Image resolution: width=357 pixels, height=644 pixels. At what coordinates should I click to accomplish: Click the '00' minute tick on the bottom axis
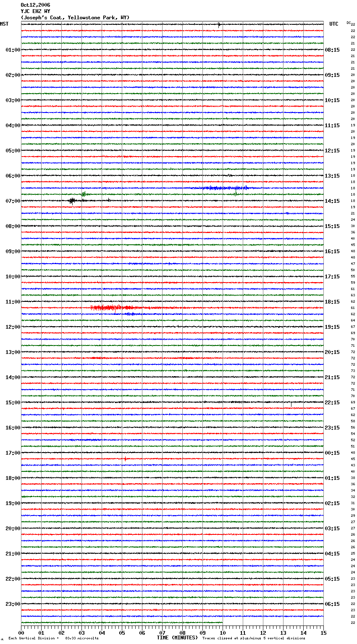21,633
